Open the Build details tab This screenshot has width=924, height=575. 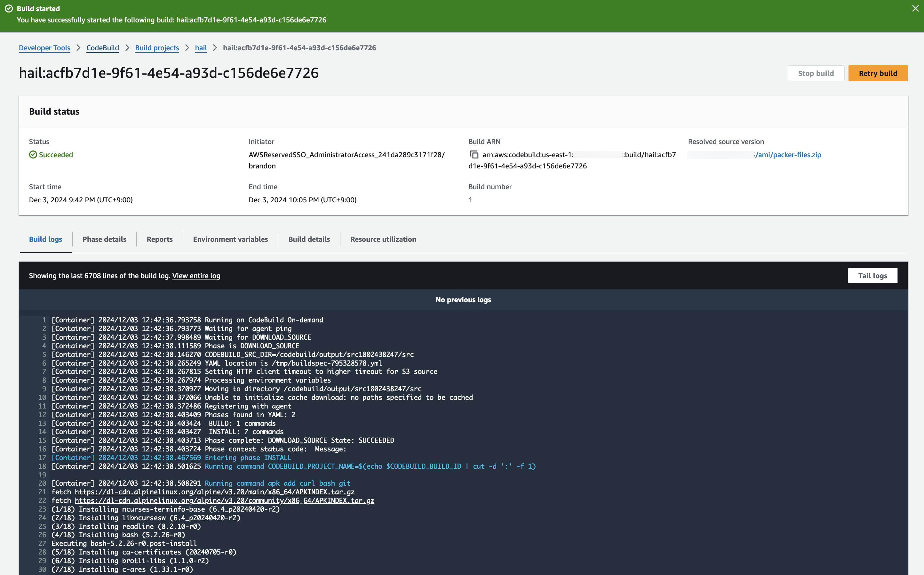point(309,239)
